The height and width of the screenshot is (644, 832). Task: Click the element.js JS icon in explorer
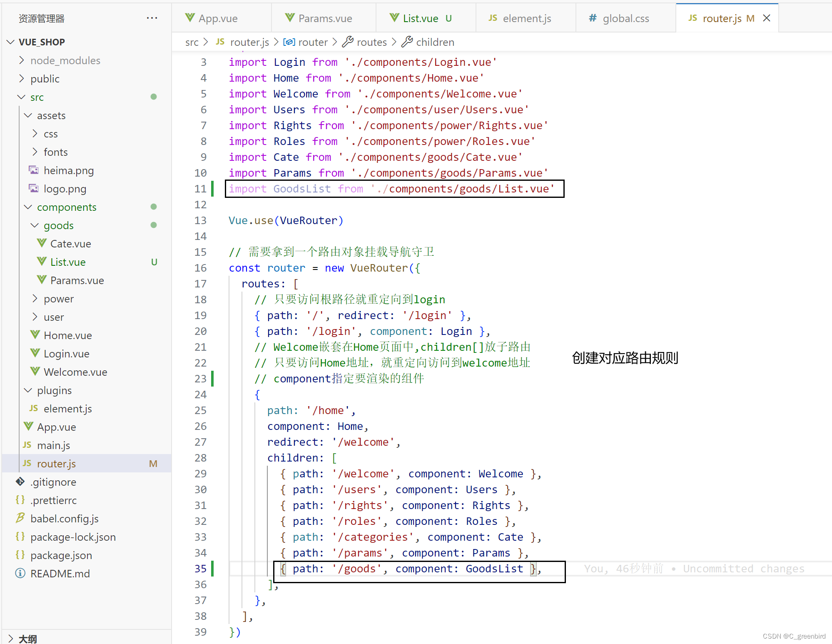pyautogui.click(x=34, y=408)
